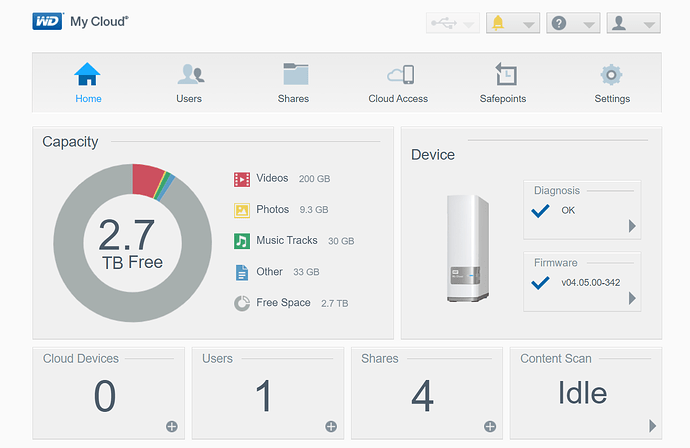Click the Photos picture icon
690x448 pixels.
click(x=242, y=210)
